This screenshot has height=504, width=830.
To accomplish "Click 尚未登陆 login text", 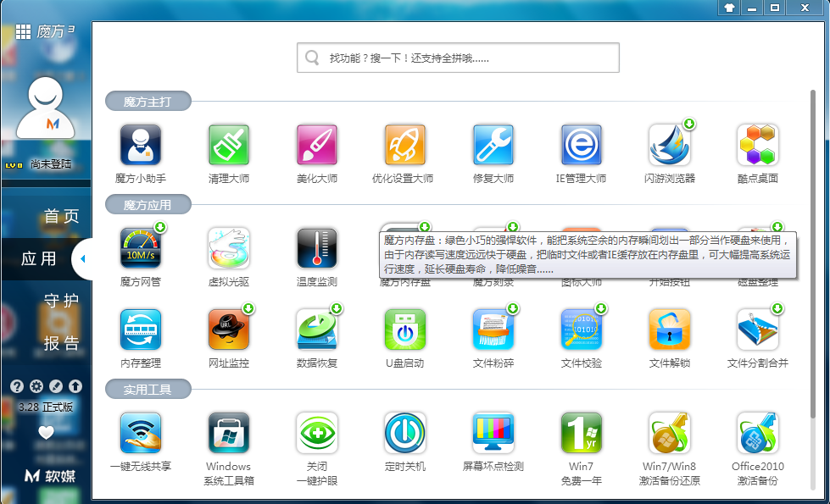I will click(51, 164).
